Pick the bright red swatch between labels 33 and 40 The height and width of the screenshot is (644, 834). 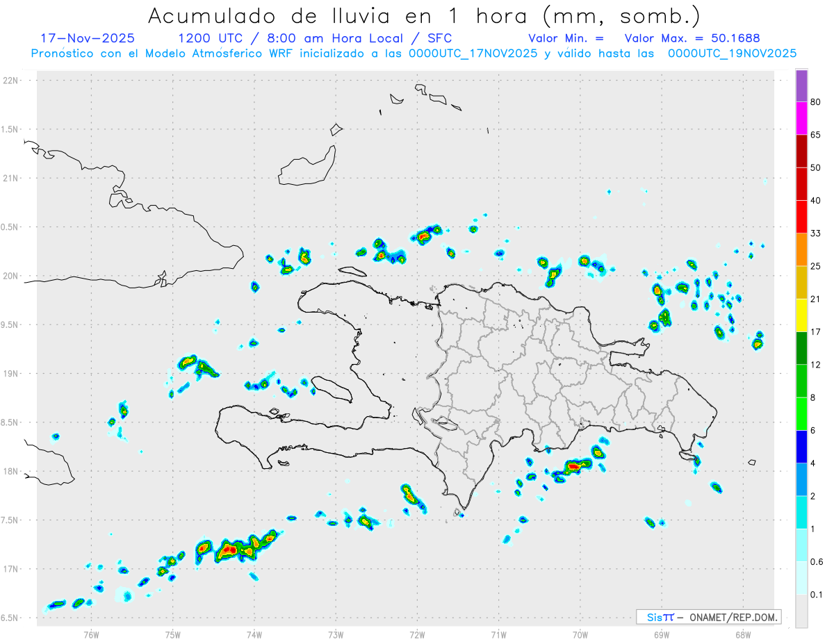(801, 217)
